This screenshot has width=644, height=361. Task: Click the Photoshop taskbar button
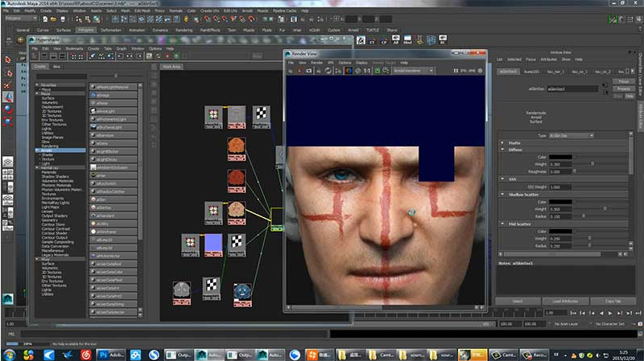coord(110,355)
